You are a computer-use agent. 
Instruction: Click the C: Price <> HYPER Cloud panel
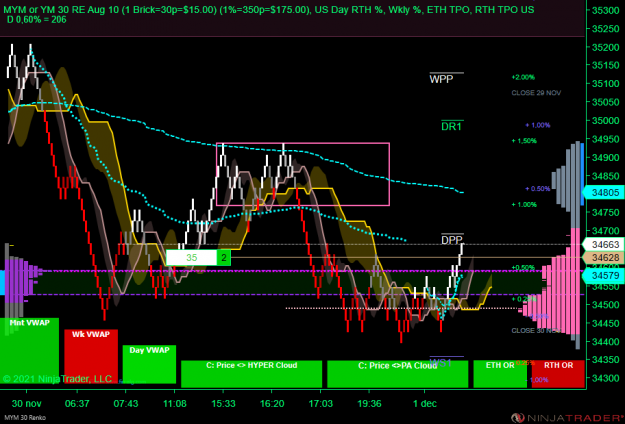click(x=252, y=374)
